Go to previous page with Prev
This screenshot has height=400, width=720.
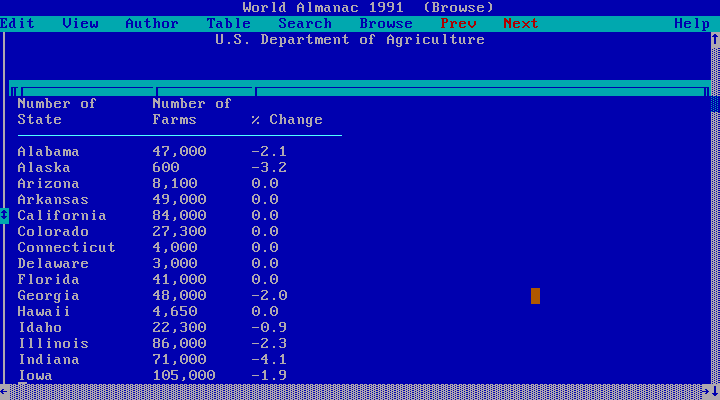click(458, 23)
